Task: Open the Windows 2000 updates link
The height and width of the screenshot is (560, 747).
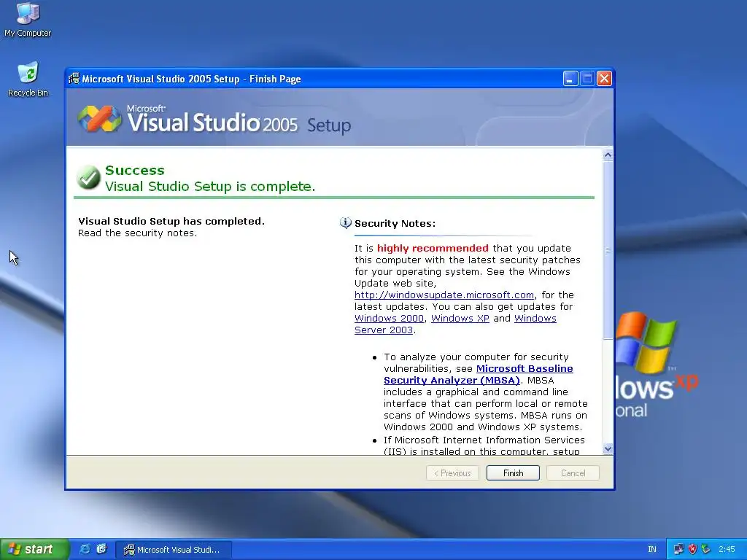Action: click(x=389, y=318)
